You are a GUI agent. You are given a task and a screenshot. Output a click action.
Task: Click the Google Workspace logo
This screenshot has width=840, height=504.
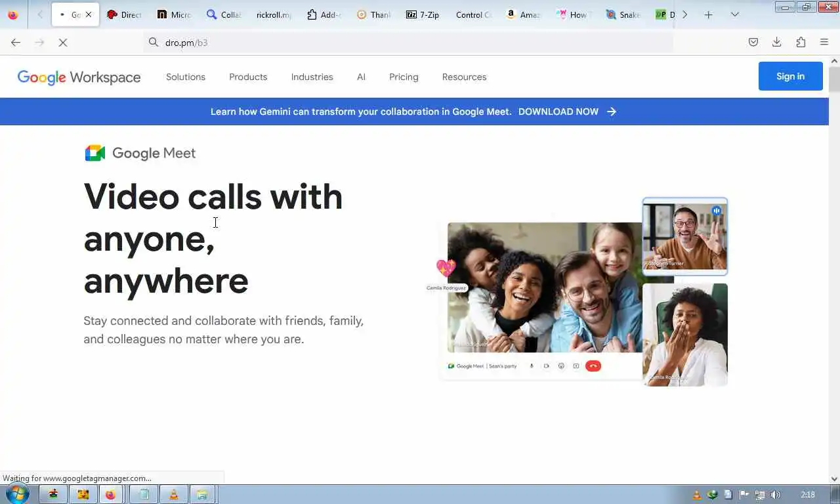pyautogui.click(x=79, y=77)
